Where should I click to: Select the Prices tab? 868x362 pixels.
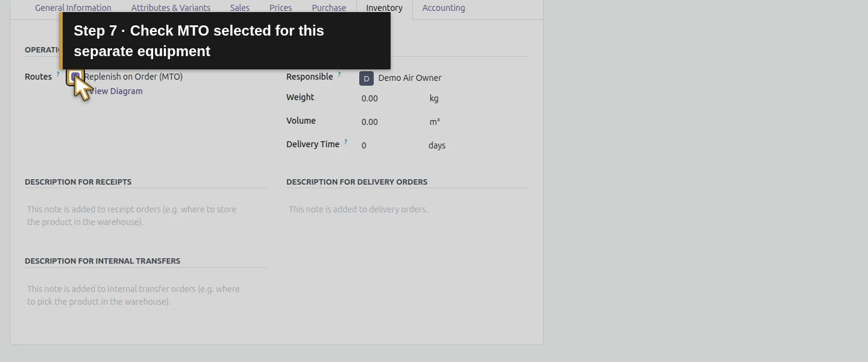[280, 8]
